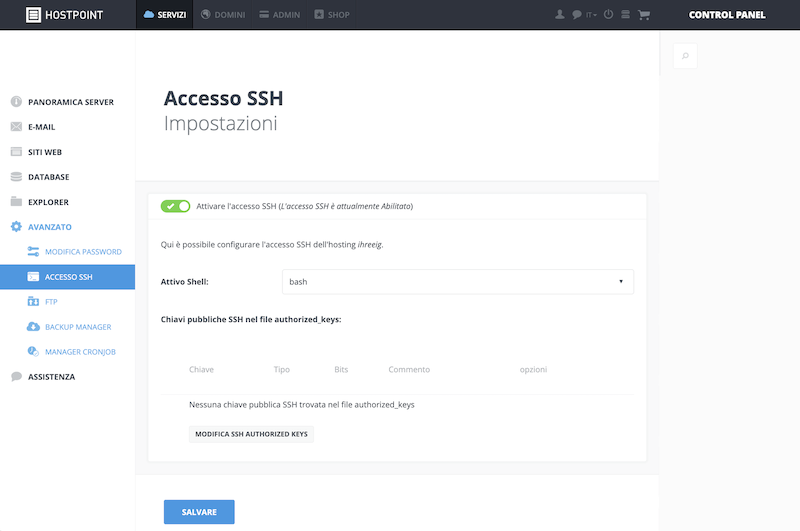The image size is (800, 531).
Task: Click the Accesso SSH terminal icon
Action: point(33,276)
